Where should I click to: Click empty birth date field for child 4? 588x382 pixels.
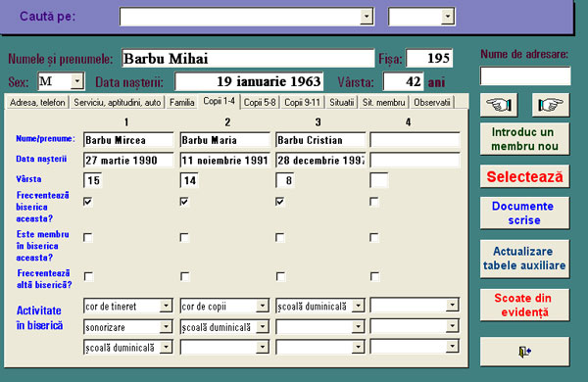point(415,160)
